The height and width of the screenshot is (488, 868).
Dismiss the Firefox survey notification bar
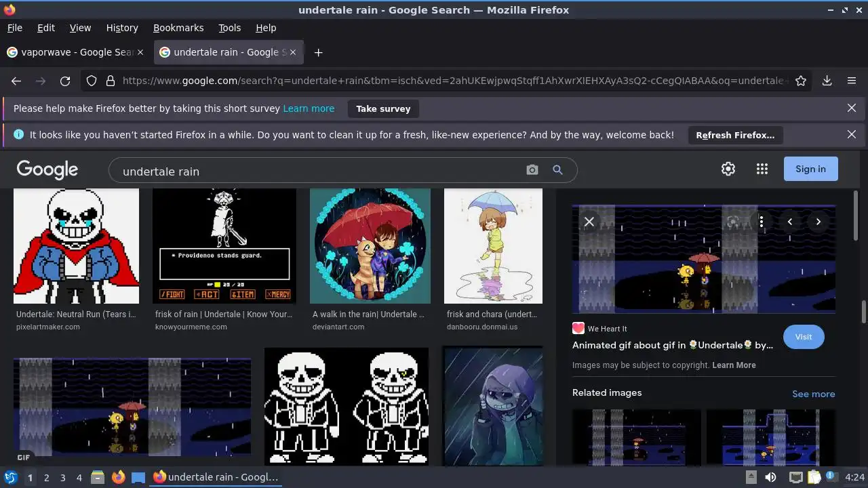point(852,108)
